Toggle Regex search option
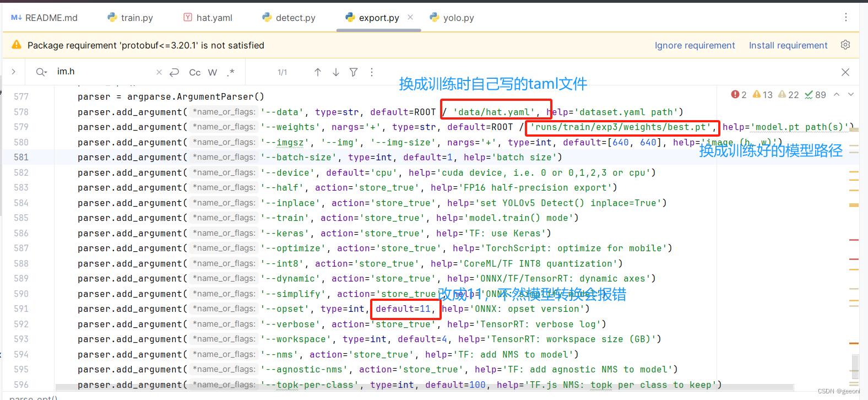 [x=231, y=72]
